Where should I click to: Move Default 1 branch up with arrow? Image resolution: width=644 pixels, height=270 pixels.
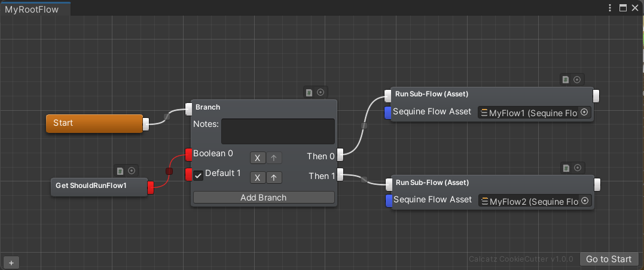[274, 178]
